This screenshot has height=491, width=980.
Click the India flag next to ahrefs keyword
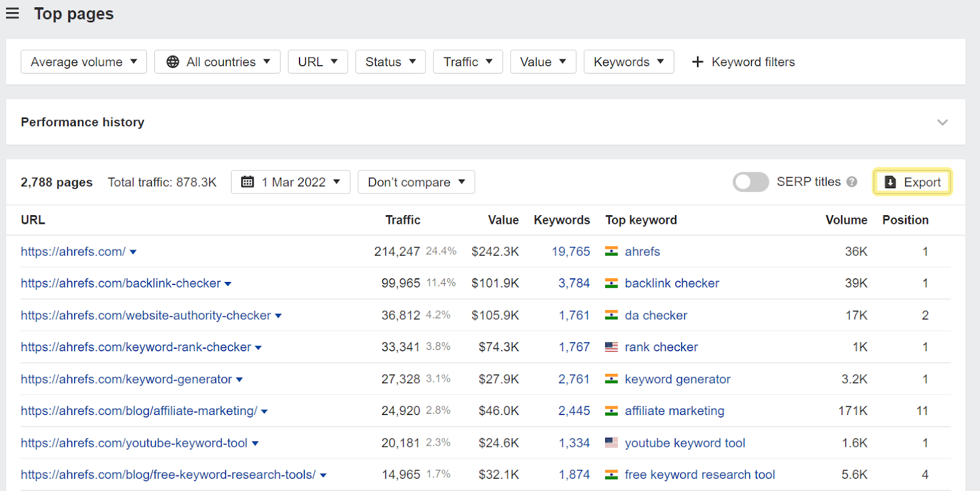pos(611,251)
